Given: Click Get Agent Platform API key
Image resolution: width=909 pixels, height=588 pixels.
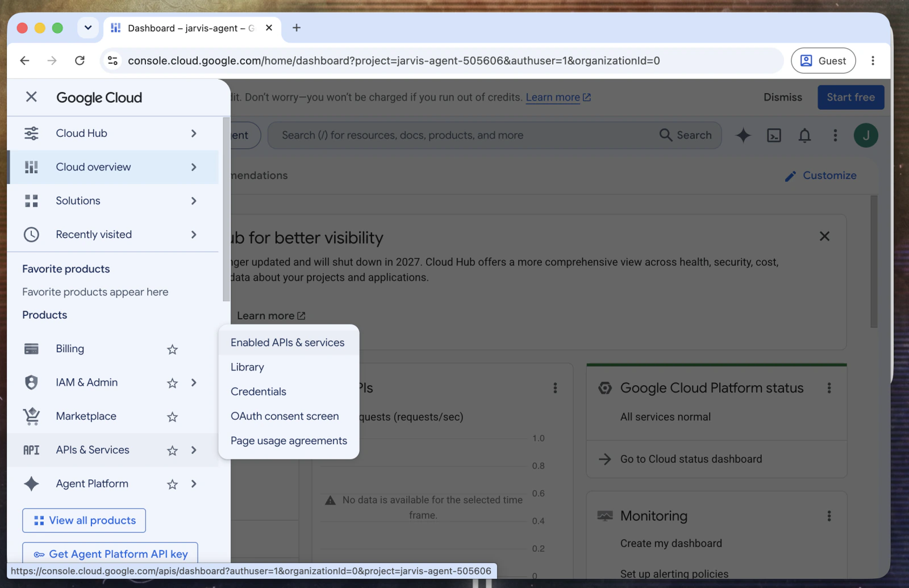Looking at the screenshot, I should pos(110,553).
